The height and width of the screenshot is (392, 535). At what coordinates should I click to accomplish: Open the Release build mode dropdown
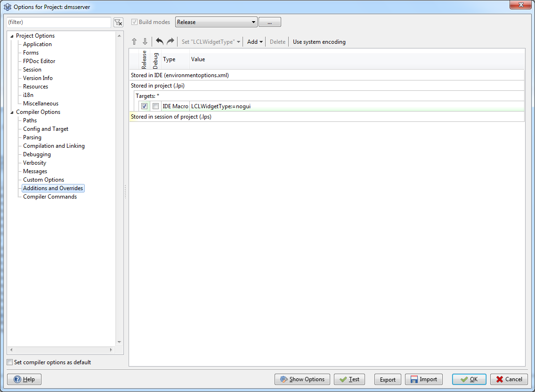(x=216, y=22)
